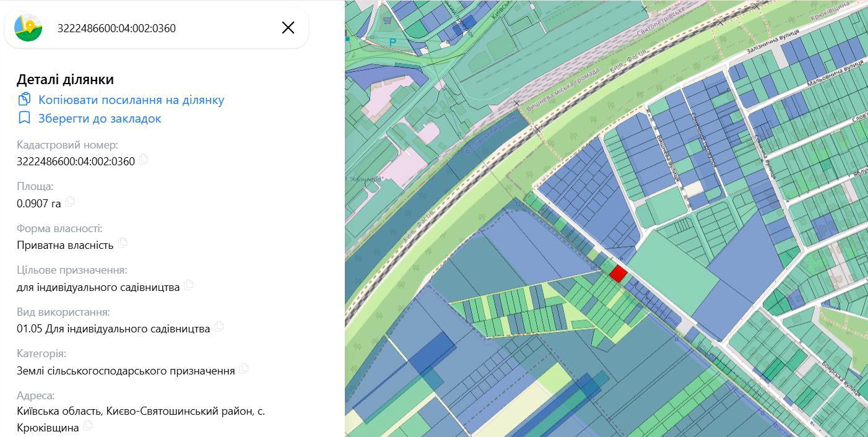
Task: Copy the '01.05 Для індивідуального садівництва' value
Action: 219,327
